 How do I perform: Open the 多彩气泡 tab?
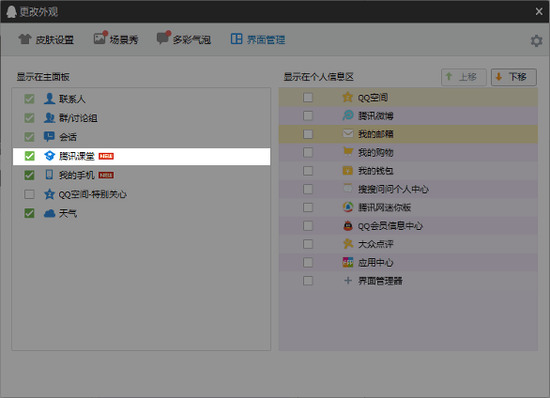183,39
